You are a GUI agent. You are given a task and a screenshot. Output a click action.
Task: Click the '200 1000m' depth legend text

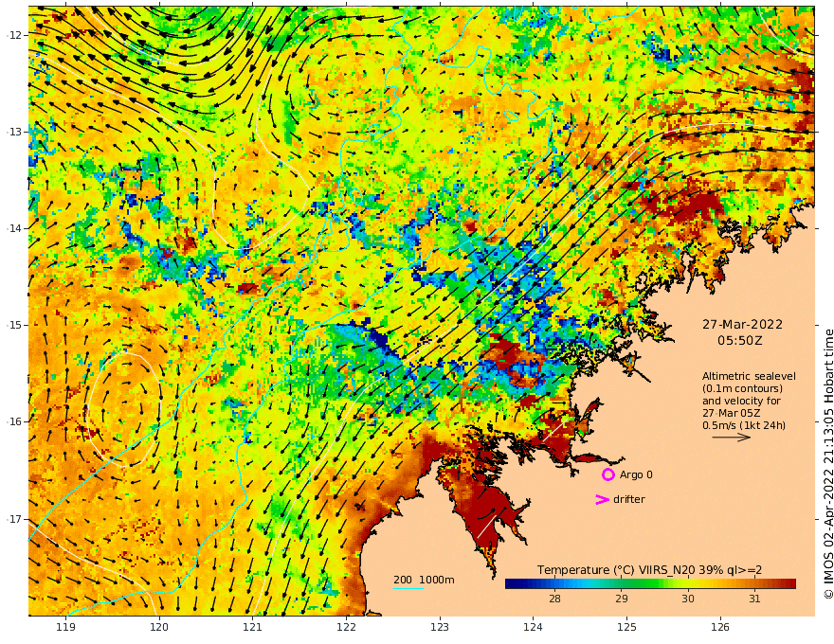424,580
